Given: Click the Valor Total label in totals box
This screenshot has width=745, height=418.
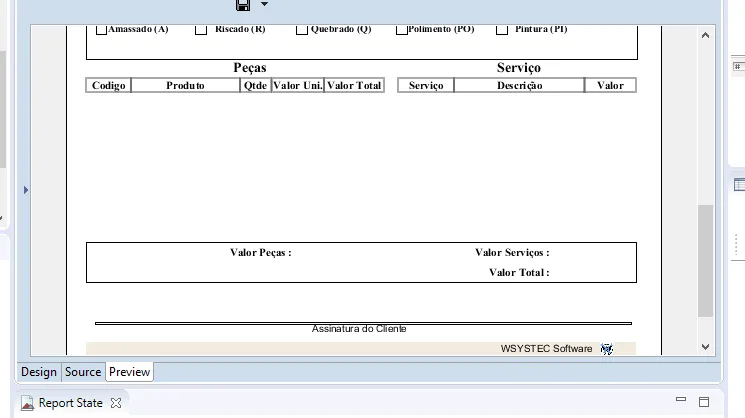Looking at the screenshot, I should [x=519, y=273].
